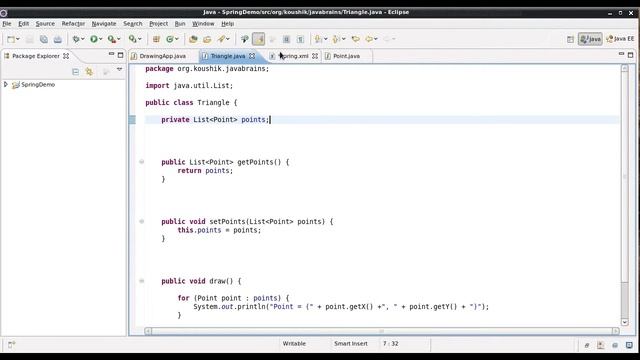Toggle Link with Editor in Package Explorer
This screenshot has height=360, width=640.
(x=89, y=72)
